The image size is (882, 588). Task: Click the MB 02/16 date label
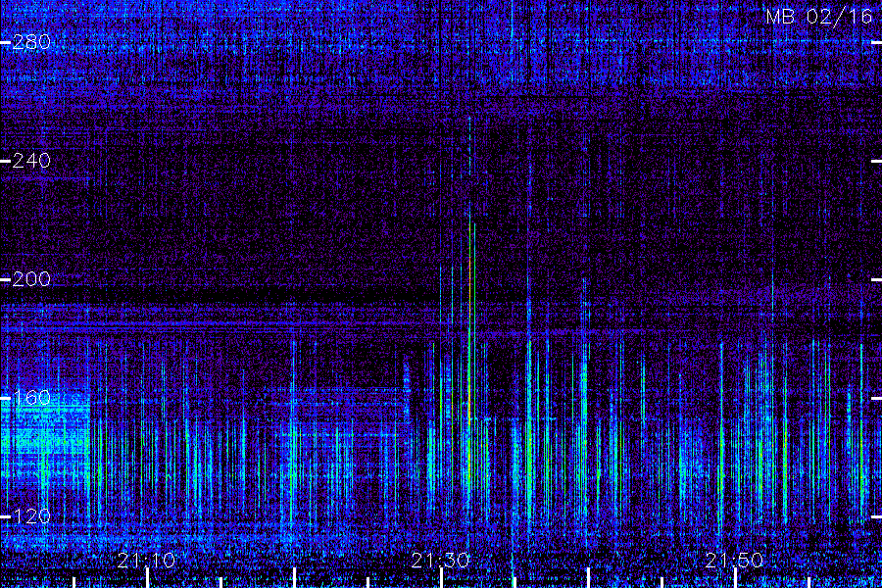click(819, 17)
